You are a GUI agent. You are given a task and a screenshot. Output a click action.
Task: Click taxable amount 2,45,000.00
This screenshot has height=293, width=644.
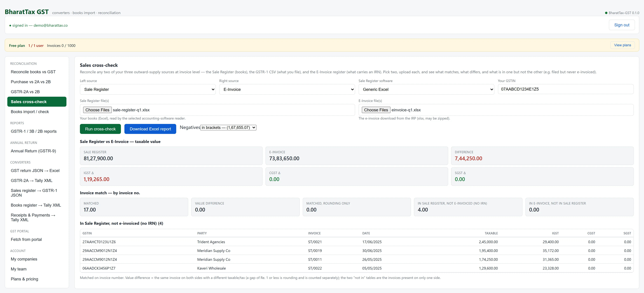click(488, 242)
